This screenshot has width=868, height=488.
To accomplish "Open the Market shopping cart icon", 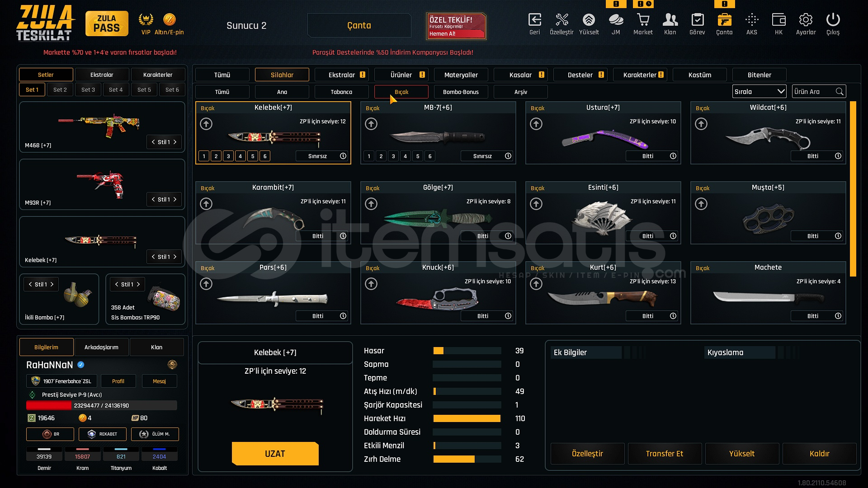I will pos(643,20).
